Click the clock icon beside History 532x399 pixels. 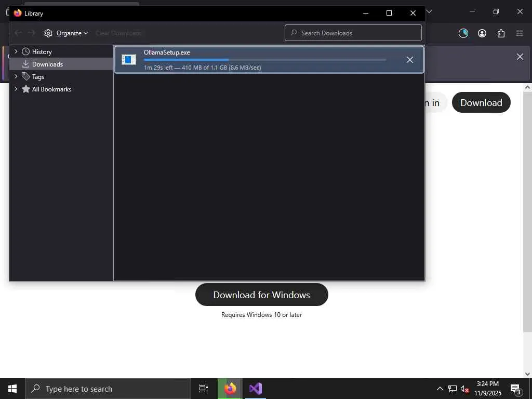tap(26, 51)
